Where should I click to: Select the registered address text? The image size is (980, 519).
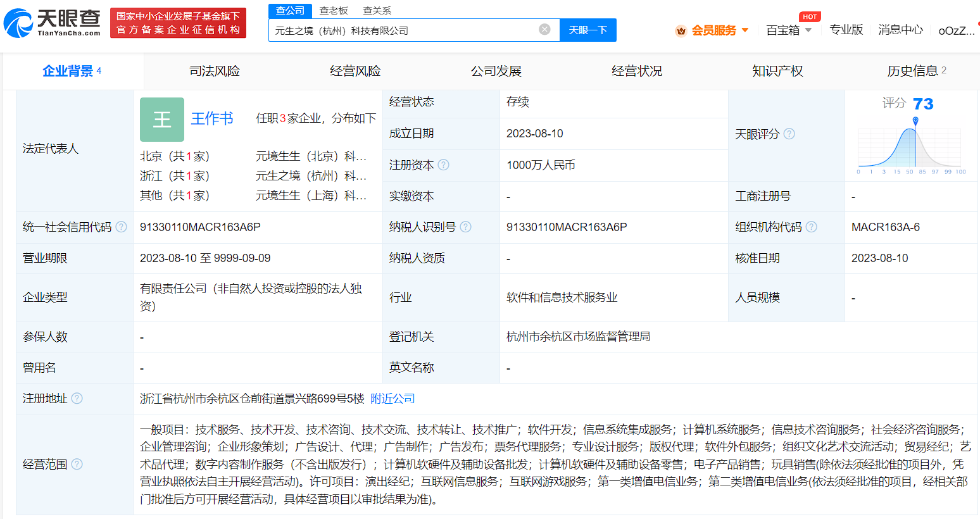[x=252, y=398]
